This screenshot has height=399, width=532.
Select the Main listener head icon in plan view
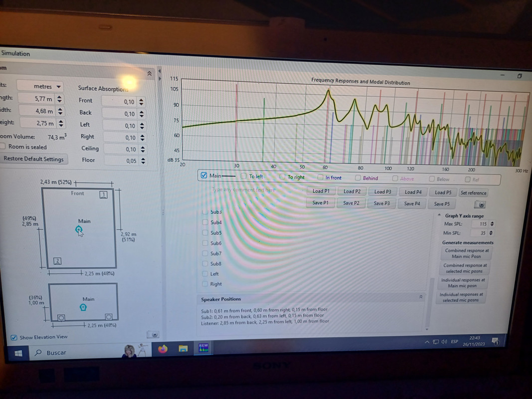click(x=79, y=230)
